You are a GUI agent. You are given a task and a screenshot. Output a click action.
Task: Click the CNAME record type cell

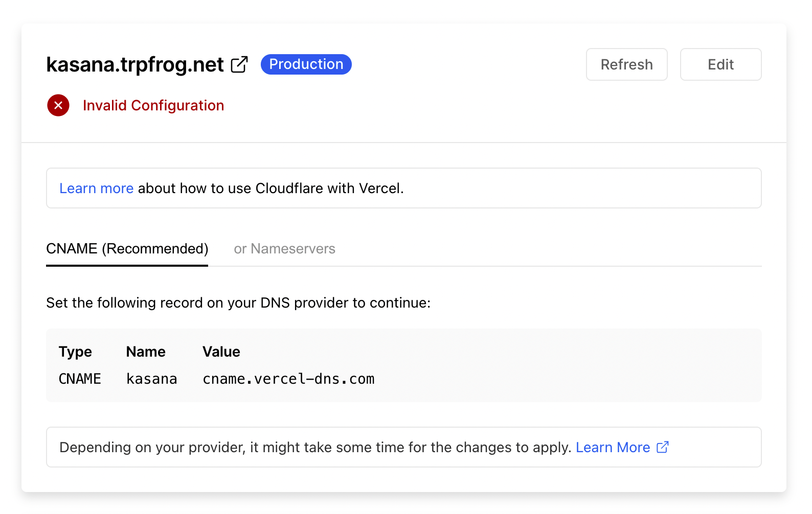pyautogui.click(x=80, y=379)
